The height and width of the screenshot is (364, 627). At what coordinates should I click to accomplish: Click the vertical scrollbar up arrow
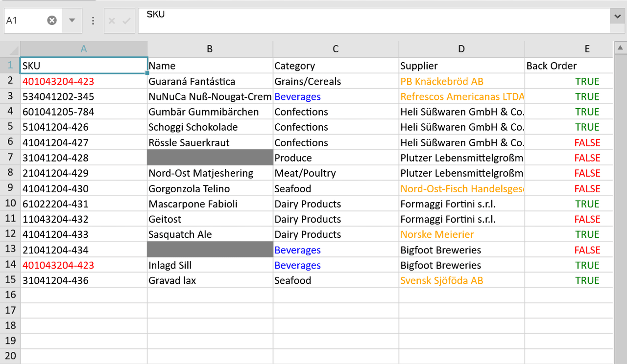(x=620, y=47)
